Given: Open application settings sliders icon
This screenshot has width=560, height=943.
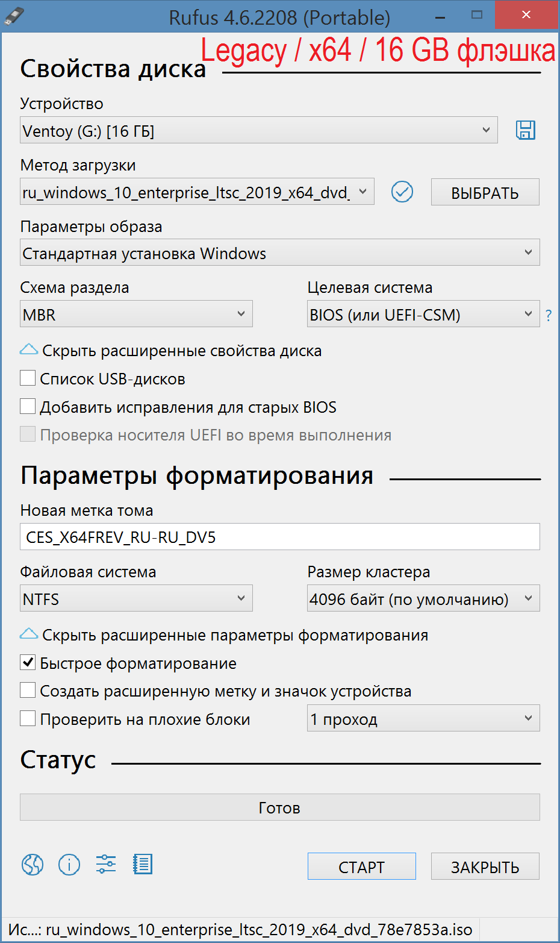Looking at the screenshot, I should 106,865.
